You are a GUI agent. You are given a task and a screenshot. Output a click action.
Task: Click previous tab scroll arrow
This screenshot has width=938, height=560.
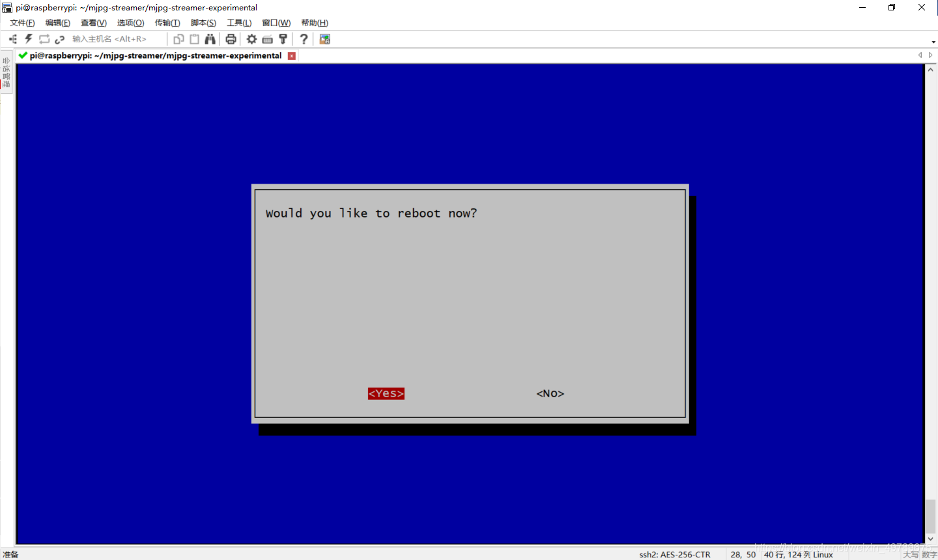920,55
